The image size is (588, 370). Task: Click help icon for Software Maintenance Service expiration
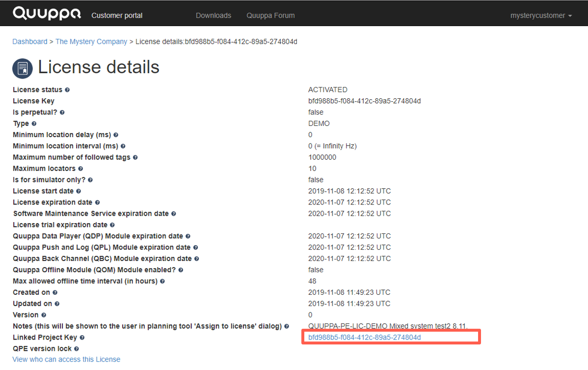(174, 214)
